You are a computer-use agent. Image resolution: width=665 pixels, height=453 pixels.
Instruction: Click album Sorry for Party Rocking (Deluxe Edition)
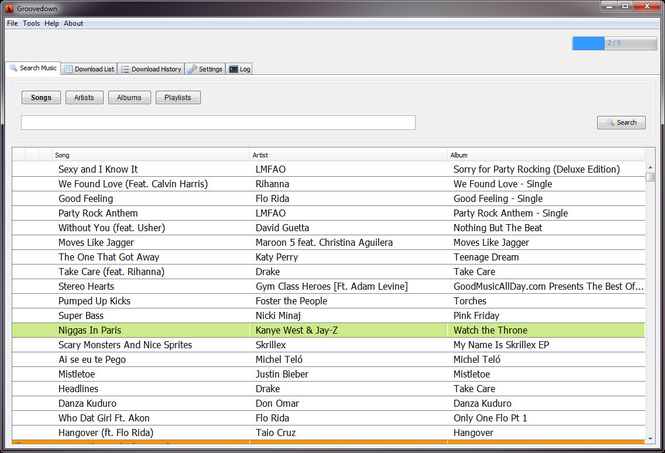[x=536, y=169]
